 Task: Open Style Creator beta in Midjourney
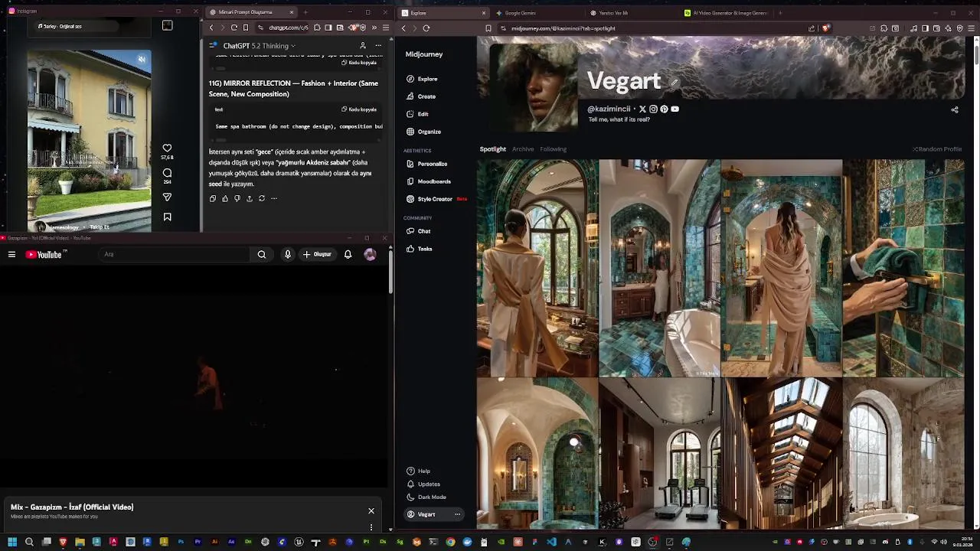436,199
